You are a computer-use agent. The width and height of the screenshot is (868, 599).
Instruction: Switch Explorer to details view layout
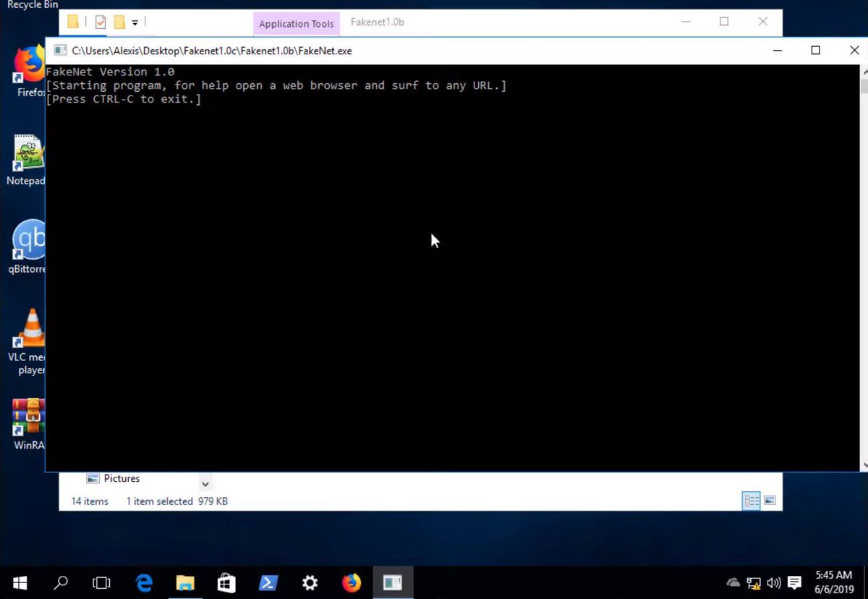752,501
